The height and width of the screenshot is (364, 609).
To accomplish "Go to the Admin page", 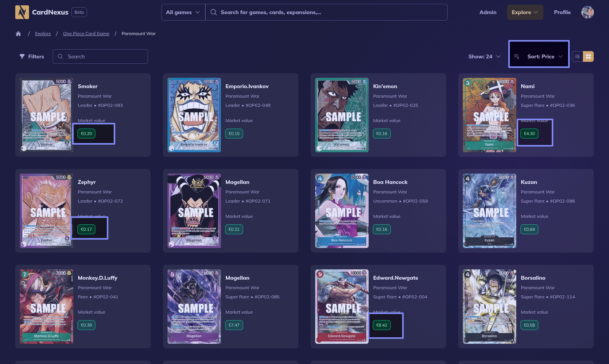I will 488,12.
